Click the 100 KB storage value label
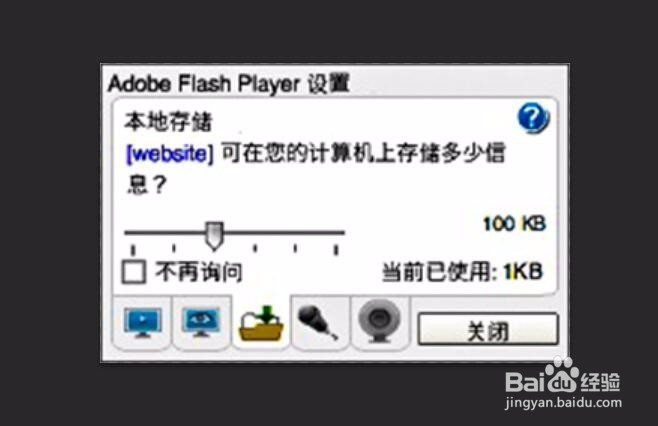The image size is (658, 426). point(514,224)
